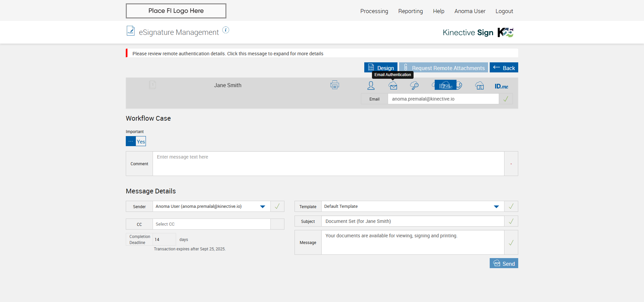644x302 pixels.
Task: Go Back using the Back button
Action: click(503, 68)
